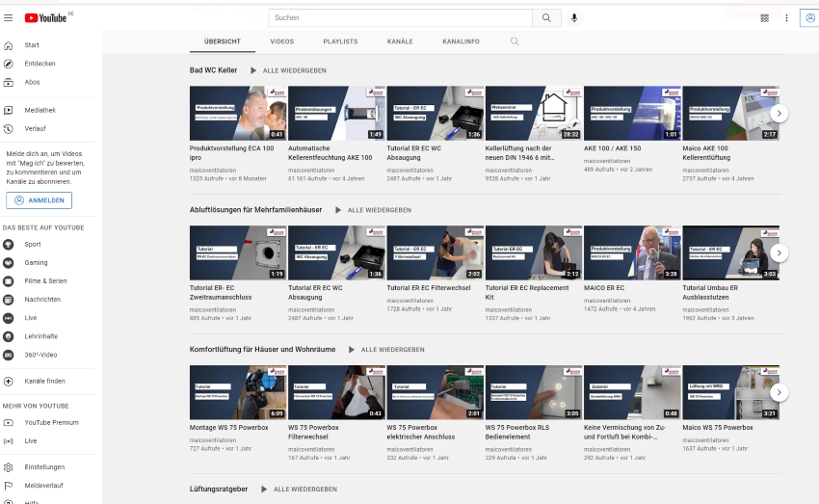Open Filme & Serien category
Image resolution: width=819 pixels, height=504 pixels.
pos(47,281)
